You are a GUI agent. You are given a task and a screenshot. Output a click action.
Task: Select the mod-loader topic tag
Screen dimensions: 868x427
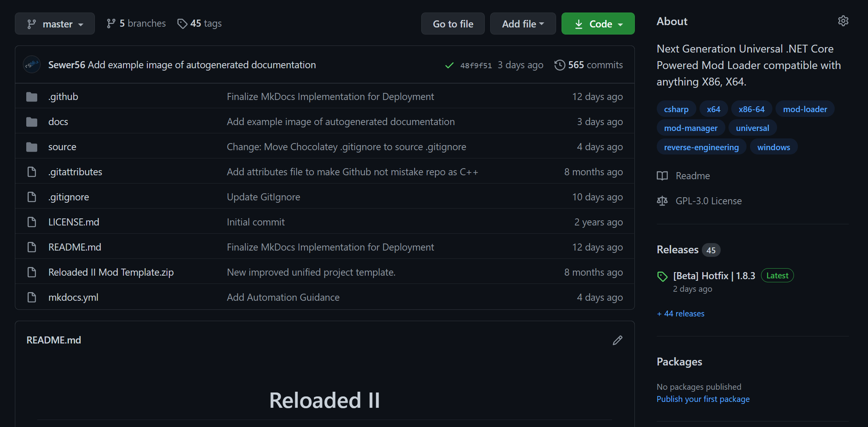[805, 109]
